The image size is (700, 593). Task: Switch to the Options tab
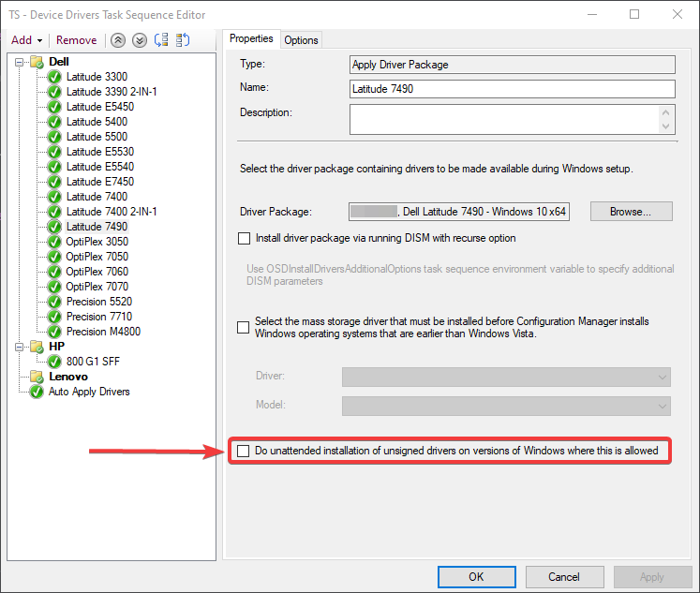tap(301, 40)
